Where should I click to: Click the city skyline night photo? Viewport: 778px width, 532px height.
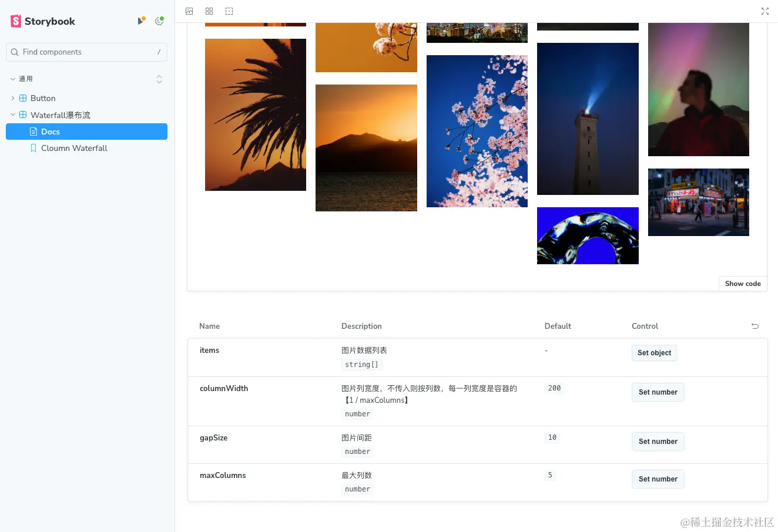pos(477,33)
